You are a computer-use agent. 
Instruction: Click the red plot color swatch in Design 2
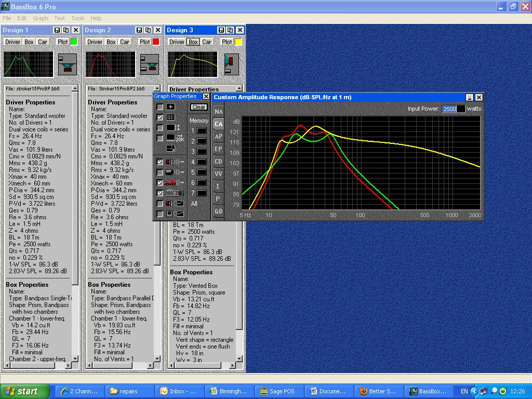click(156, 42)
